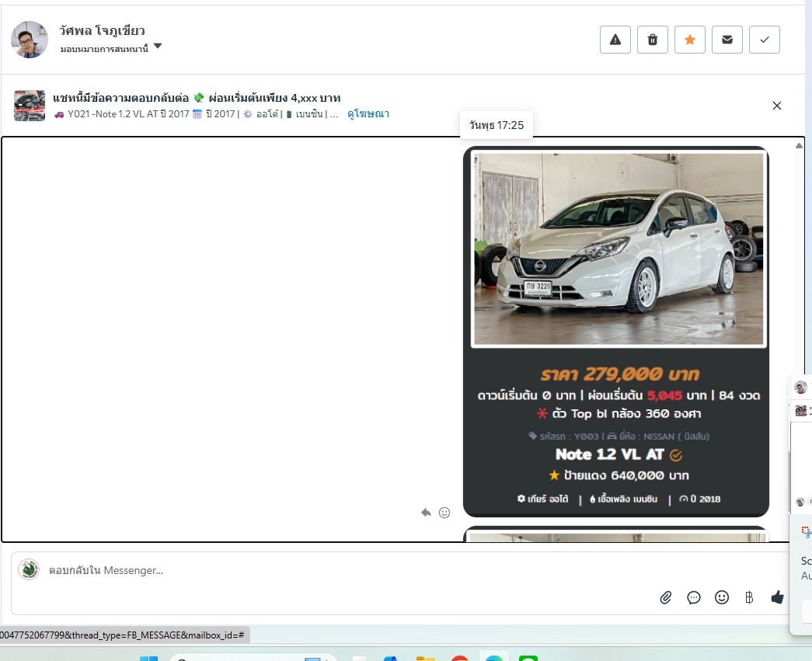This screenshot has height=661, width=812.
Task: Toggle the orange star follow-up button
Action: point(690,40)
